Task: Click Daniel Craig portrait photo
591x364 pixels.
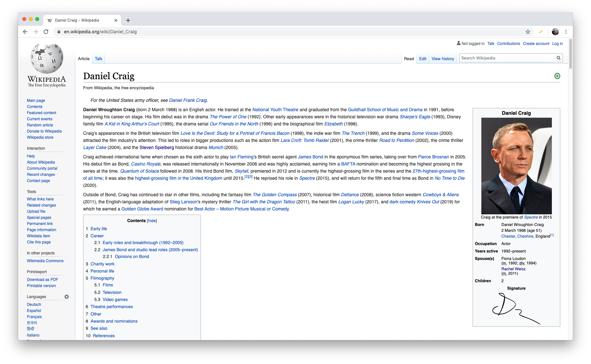Action: [x=516, y=166]
